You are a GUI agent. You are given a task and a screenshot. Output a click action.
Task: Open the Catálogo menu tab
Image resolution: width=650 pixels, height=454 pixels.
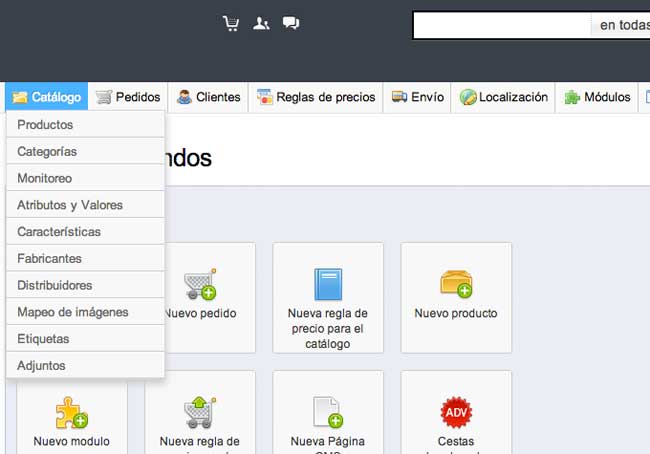(46, 97)
